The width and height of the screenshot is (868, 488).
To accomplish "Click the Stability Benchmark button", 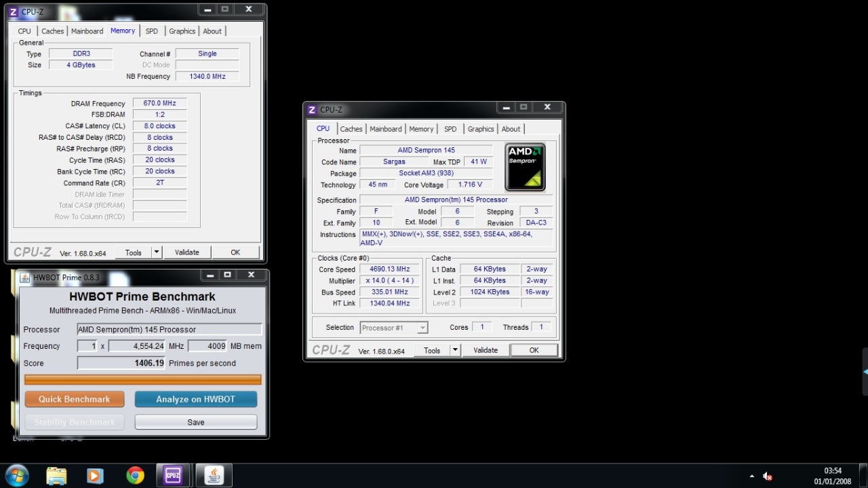I will (75, 422).
